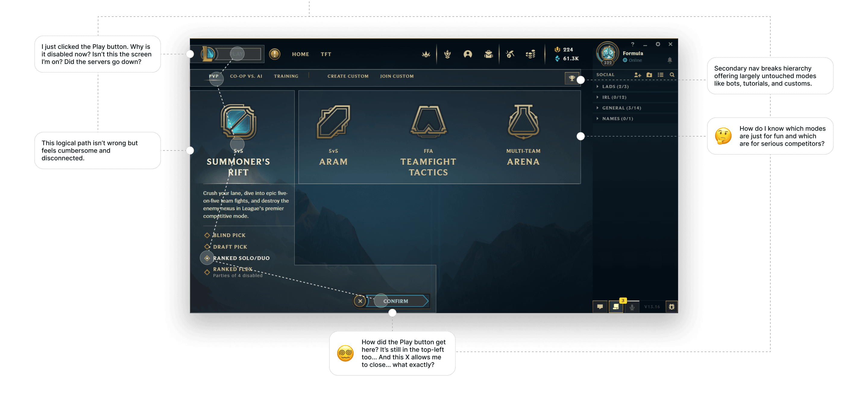
Task: Select the Summoner's Rift mode emblem
Action: [239, 122]
